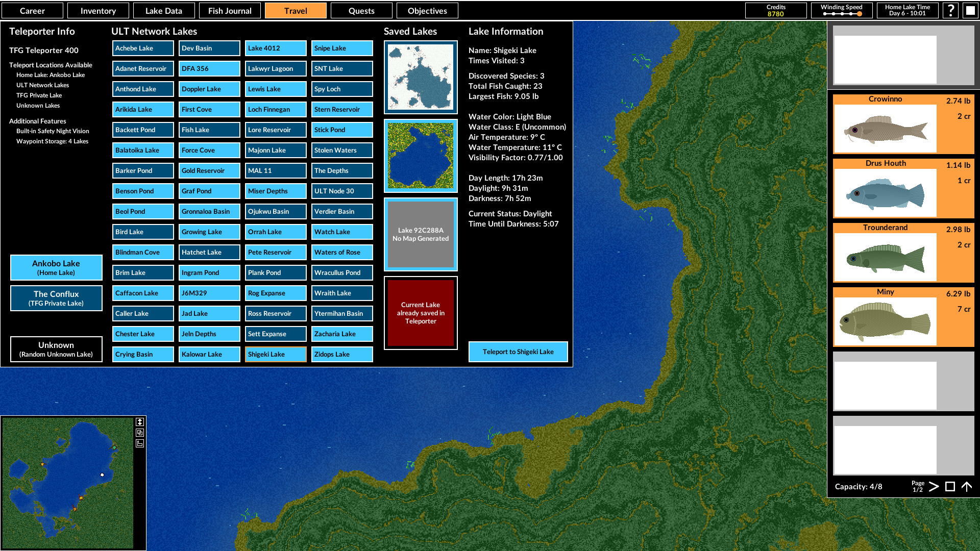Open The Conflux TFG Private Lake
Viewport: 980px width, 551px height.
(x=56, y=298)
